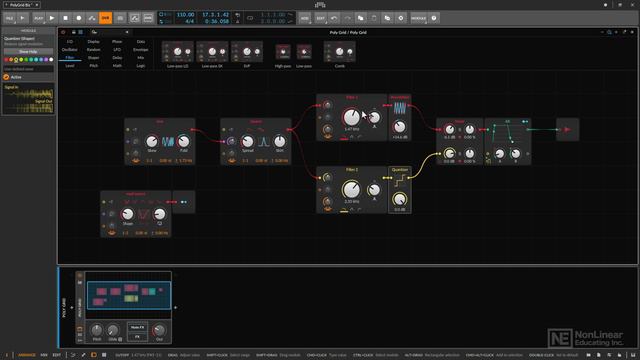Viewport: 640px width, 360px height.
Task: Click the Poly Grid device patch thumbnail
Action: coord(129,295)
